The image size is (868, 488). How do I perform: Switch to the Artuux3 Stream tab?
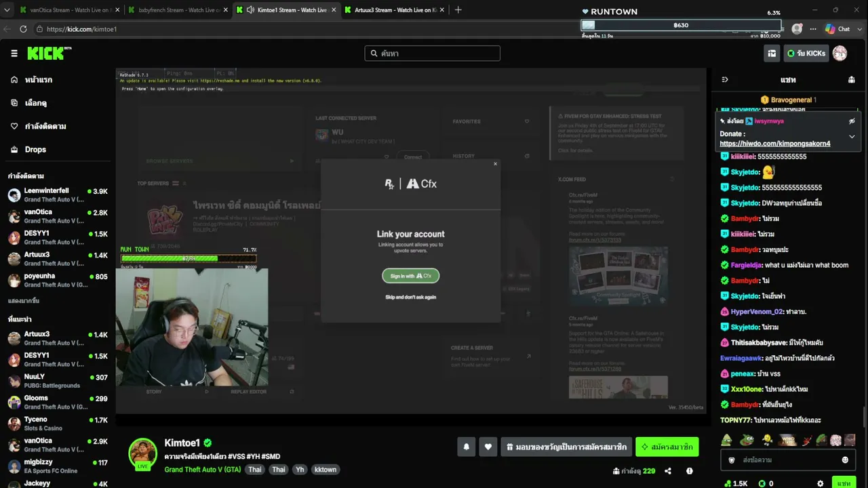pos(395,9)
